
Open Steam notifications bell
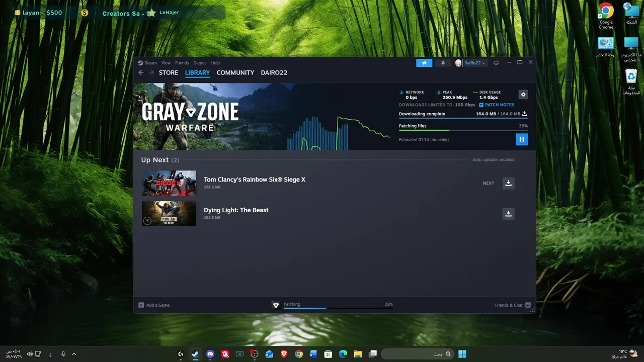(x=443, y=63)
